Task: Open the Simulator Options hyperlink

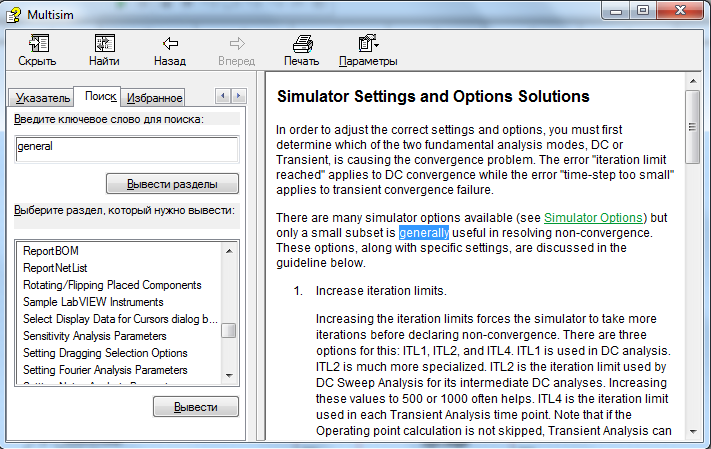Action: [x=595, y=218]
